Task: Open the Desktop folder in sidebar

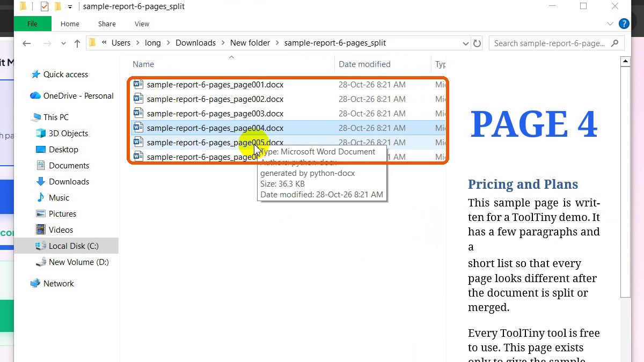Action: click(x=63, y=150)
